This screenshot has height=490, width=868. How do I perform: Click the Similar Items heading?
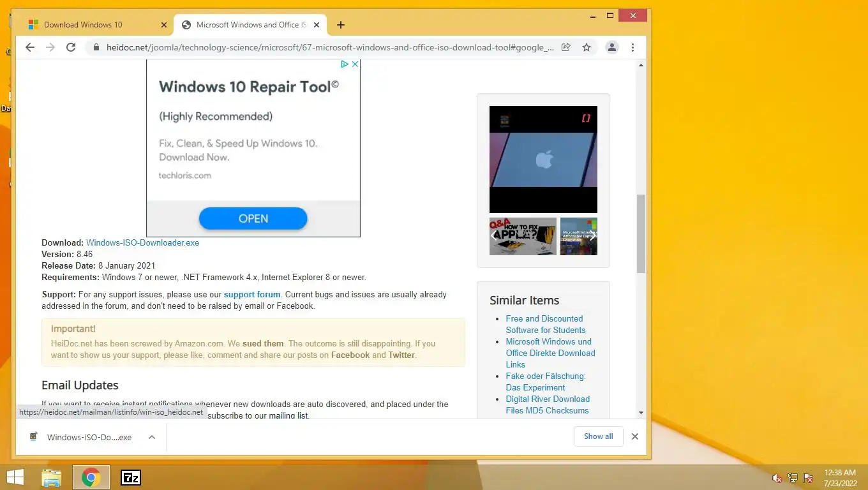[x=524, y=300]
